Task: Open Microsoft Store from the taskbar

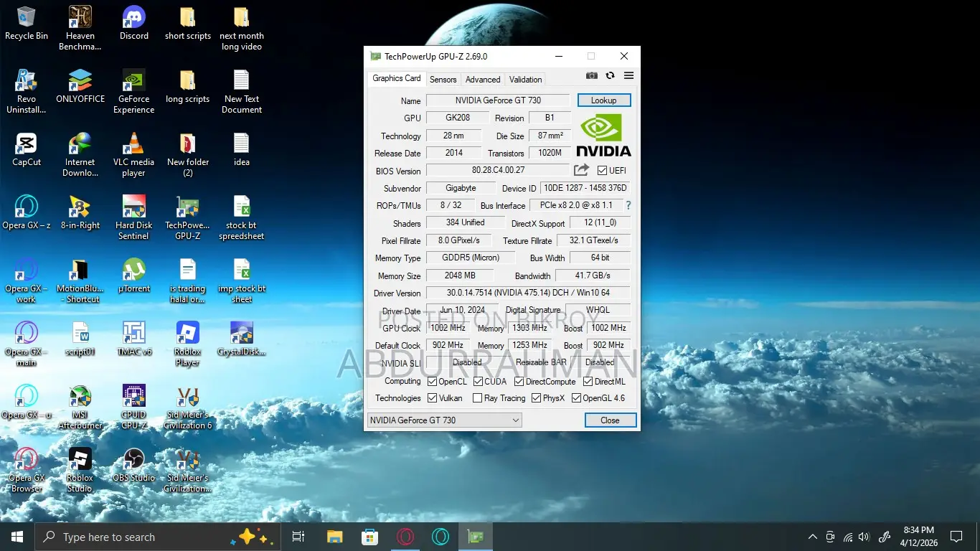Action: 369,537
